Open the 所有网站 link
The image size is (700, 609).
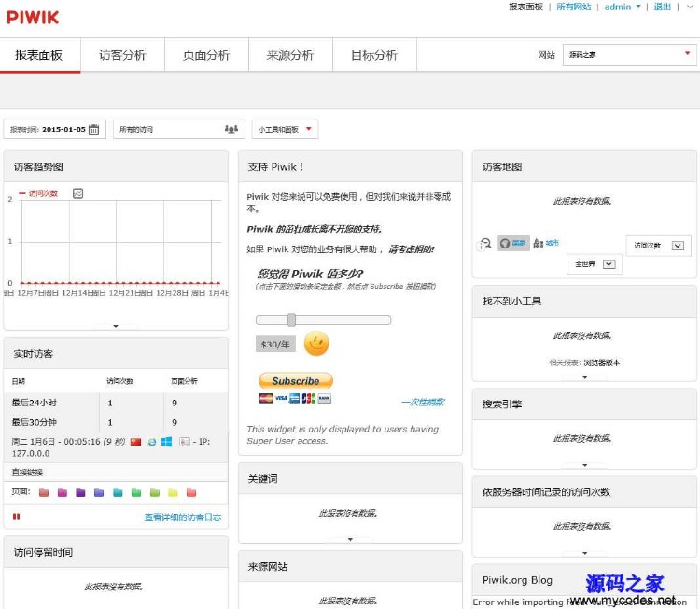coord(573,7)
